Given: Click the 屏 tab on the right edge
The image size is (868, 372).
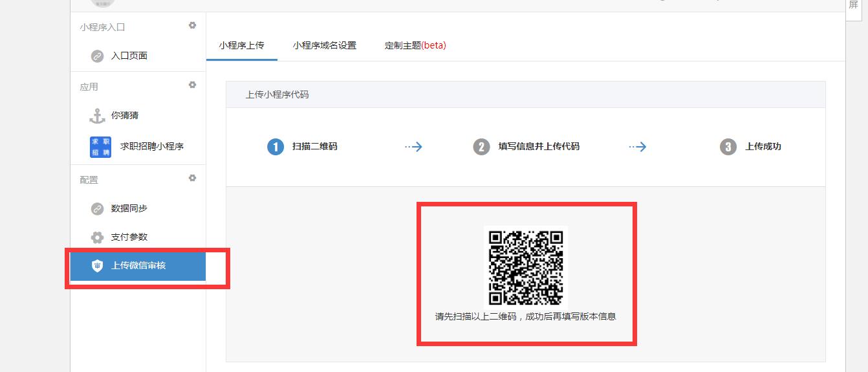Looking at the screenshot, I should click(x=854, y=5).
